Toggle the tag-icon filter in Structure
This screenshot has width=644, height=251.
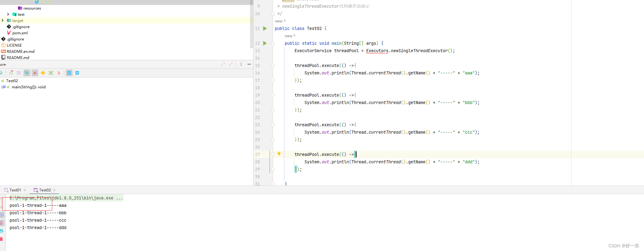(27, 73)
